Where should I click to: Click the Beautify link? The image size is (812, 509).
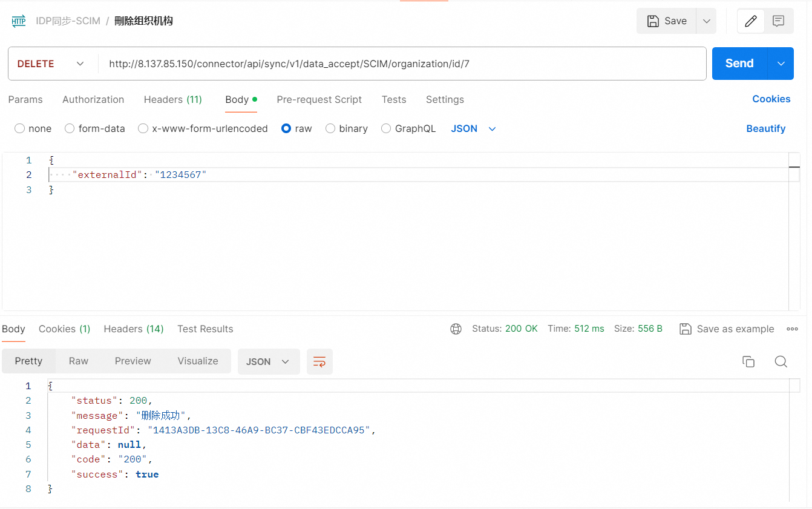coord(766,128)
